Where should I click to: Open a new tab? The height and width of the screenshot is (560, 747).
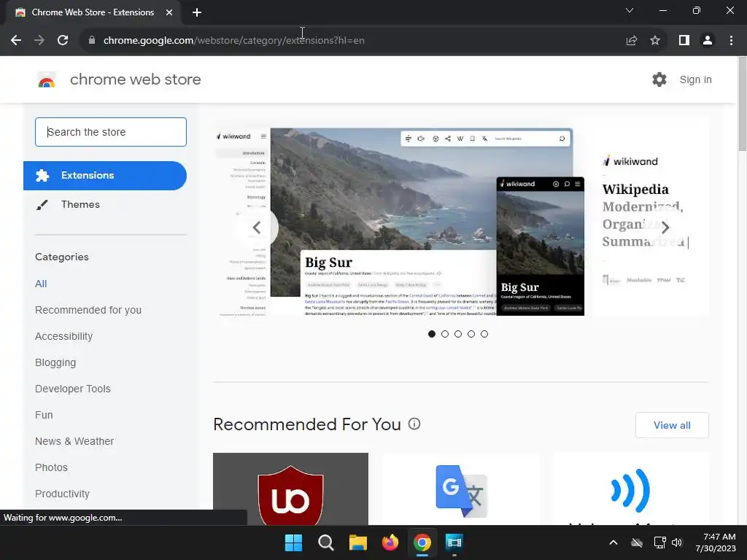pyautogui.click(x=197, y=12)
